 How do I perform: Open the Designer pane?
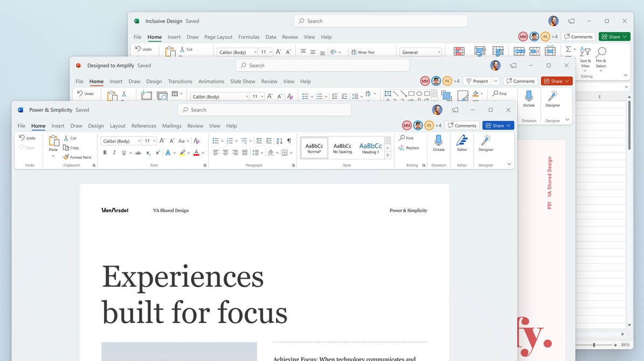tap(486, 142)
